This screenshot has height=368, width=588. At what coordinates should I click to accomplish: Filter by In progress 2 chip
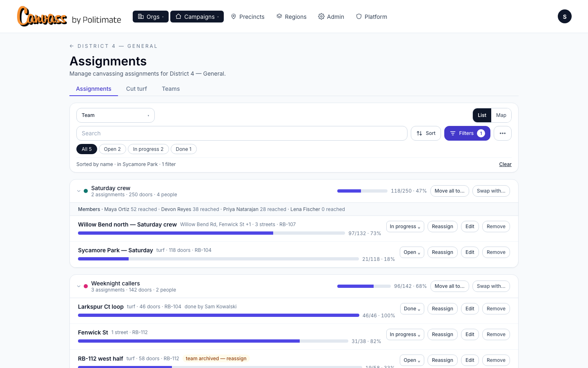(148, 149)
